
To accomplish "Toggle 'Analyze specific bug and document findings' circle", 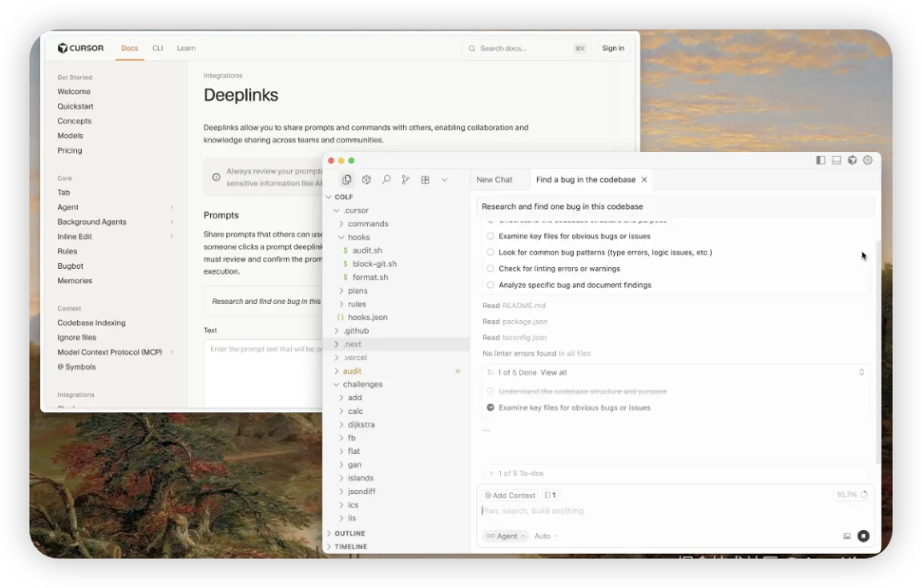I will (x=490, y=284).
